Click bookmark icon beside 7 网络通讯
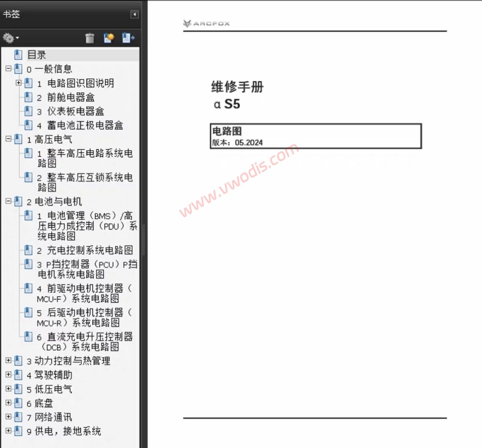Viewport: 482px width, 448px height. 18,417
